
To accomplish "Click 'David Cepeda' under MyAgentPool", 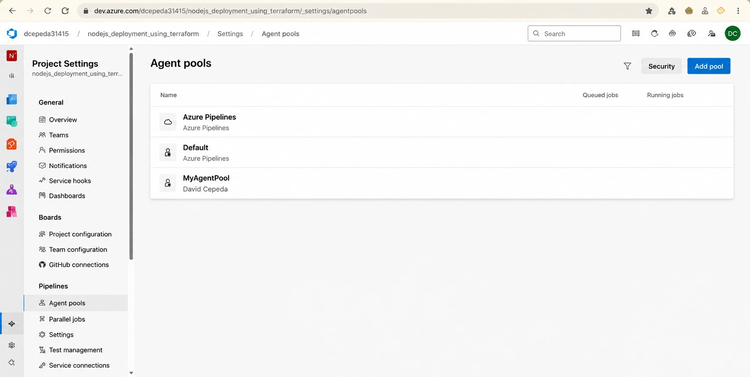I will (x=205, y=189).
